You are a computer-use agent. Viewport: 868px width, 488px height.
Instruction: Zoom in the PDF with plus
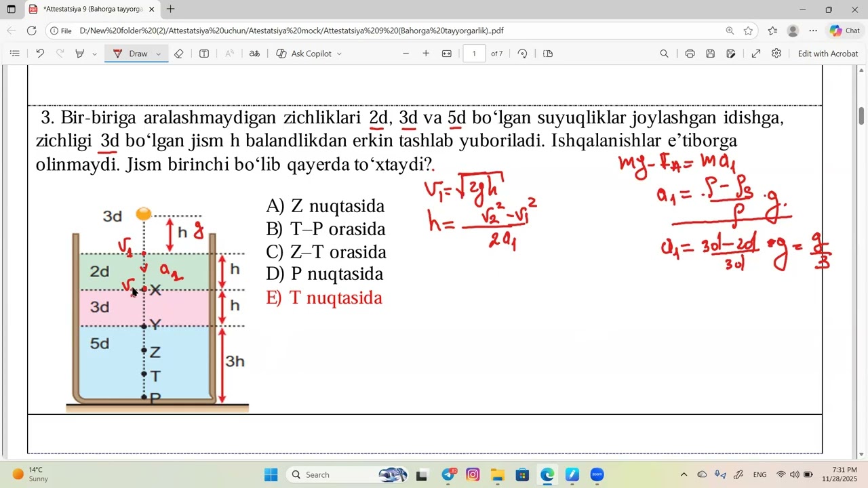426,54
